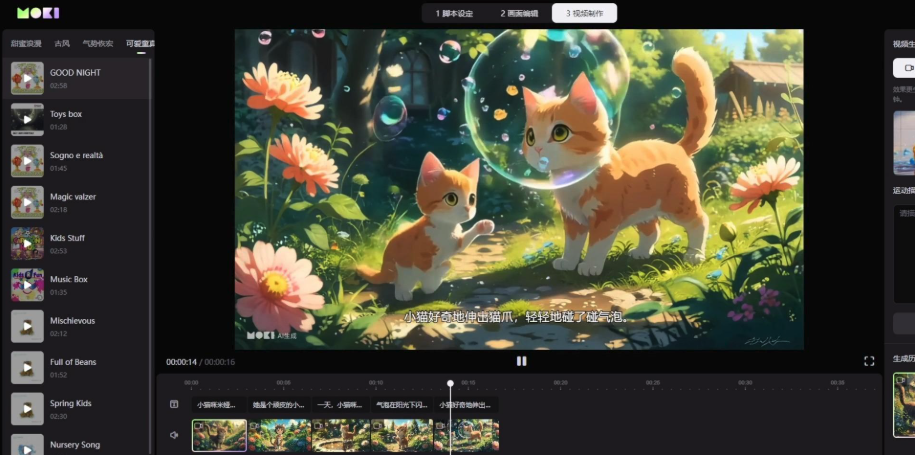Go to step 1 脚本设定
The image size is (915, 455).
click(x=455, y=13)
